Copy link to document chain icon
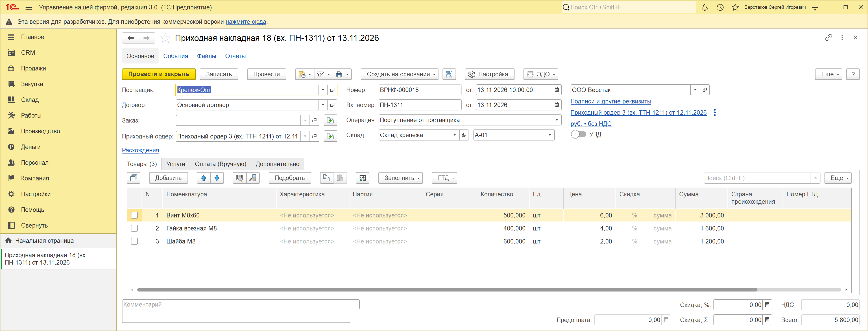 [x=829, y=38]
